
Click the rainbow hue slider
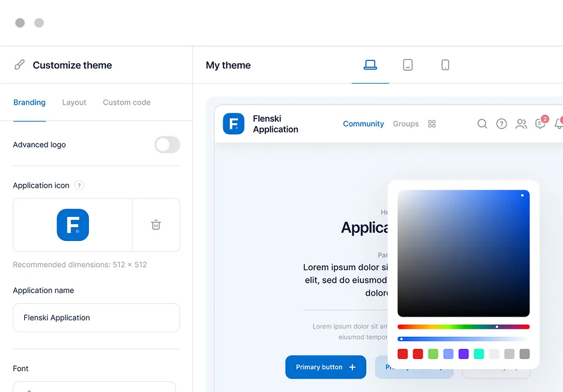pyautogui.click(x=463, y=327)
